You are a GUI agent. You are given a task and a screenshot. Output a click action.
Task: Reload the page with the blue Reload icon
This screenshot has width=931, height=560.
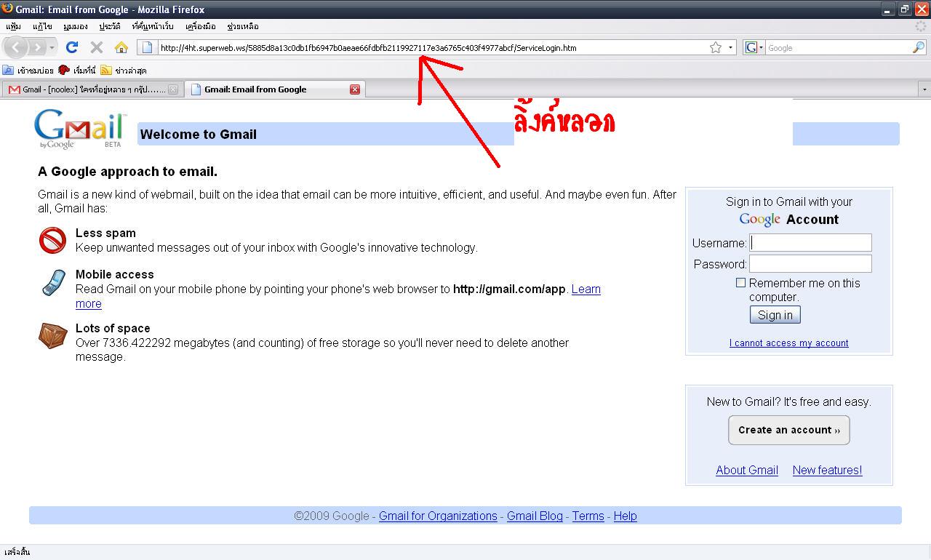pos(71,47)
